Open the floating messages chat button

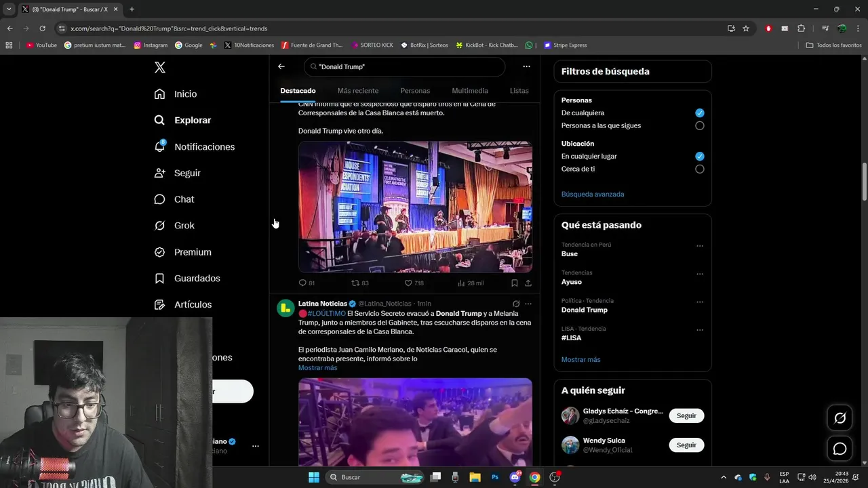click(x=840, y=449)
